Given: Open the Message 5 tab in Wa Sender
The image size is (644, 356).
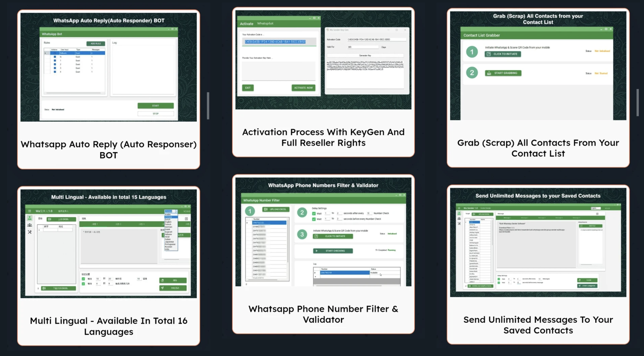Looking at the screenshot, I should [x=576, y=218].
